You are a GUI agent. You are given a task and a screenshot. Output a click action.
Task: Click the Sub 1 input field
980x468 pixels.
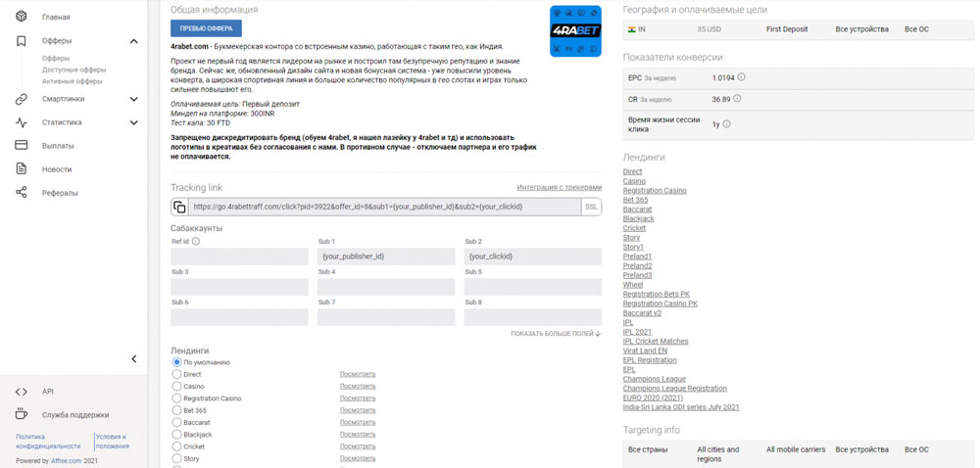coord(386,257)
